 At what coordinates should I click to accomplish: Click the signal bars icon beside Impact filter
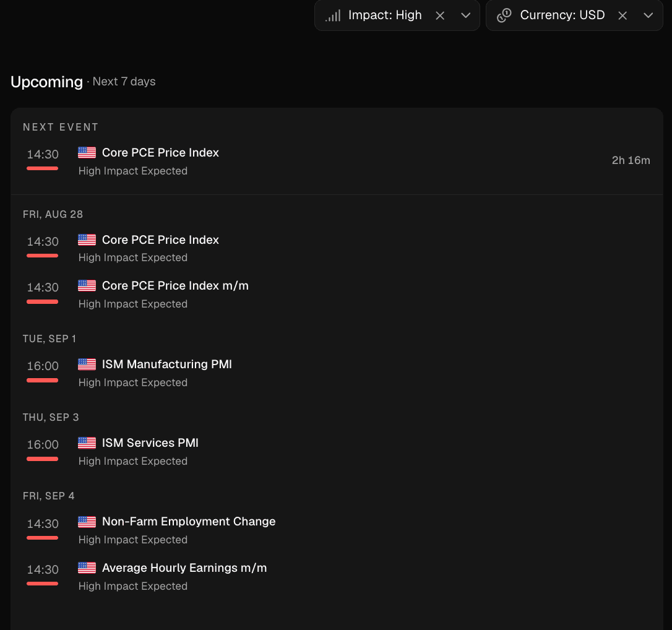pos(333,16)
